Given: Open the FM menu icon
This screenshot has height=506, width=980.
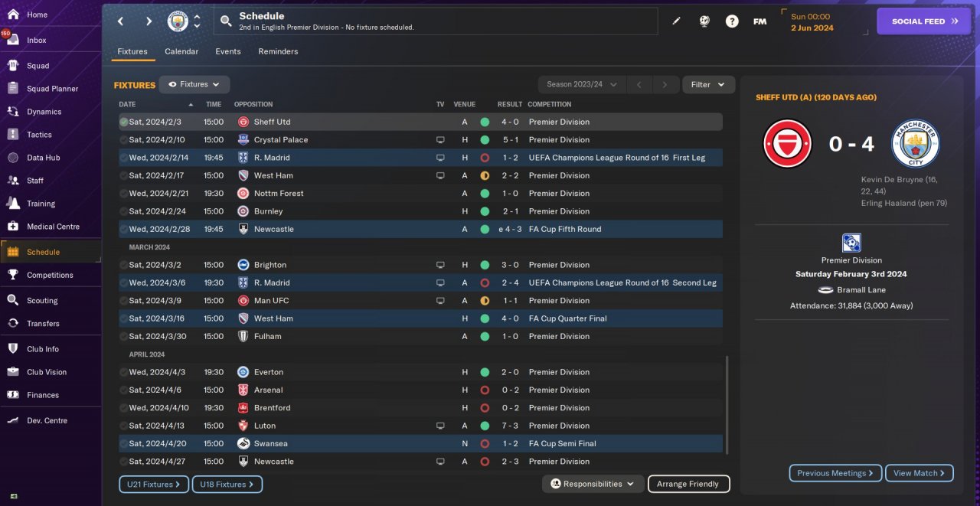Looking at the screenshot, I should tap(759, 21).
